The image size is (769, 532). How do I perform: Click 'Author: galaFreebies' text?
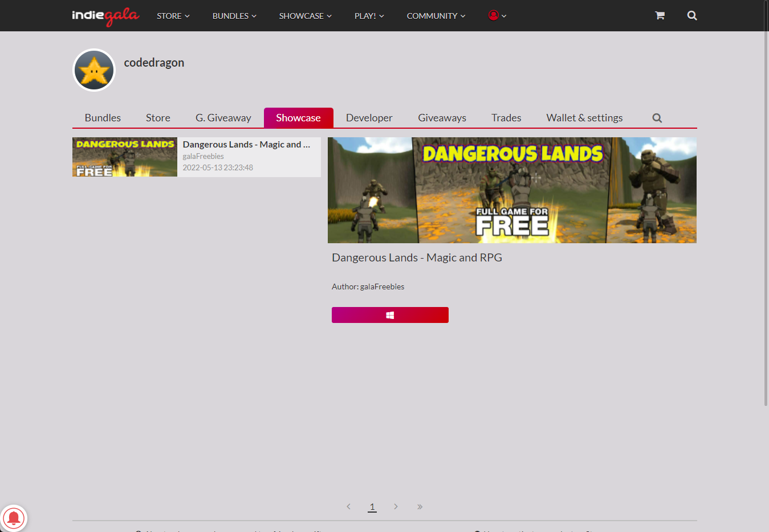[x=368, y=287]
